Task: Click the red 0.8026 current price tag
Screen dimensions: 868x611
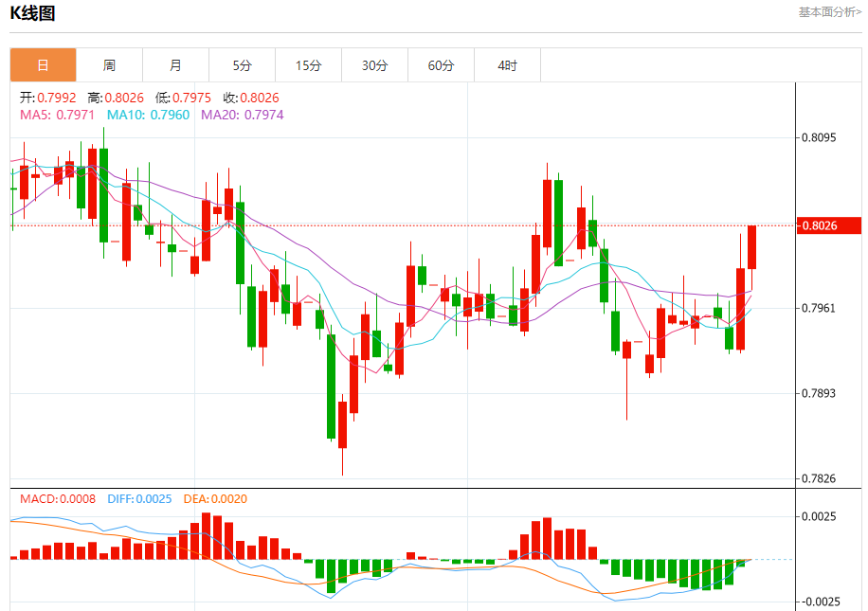Action: click(x=829, y=225)
